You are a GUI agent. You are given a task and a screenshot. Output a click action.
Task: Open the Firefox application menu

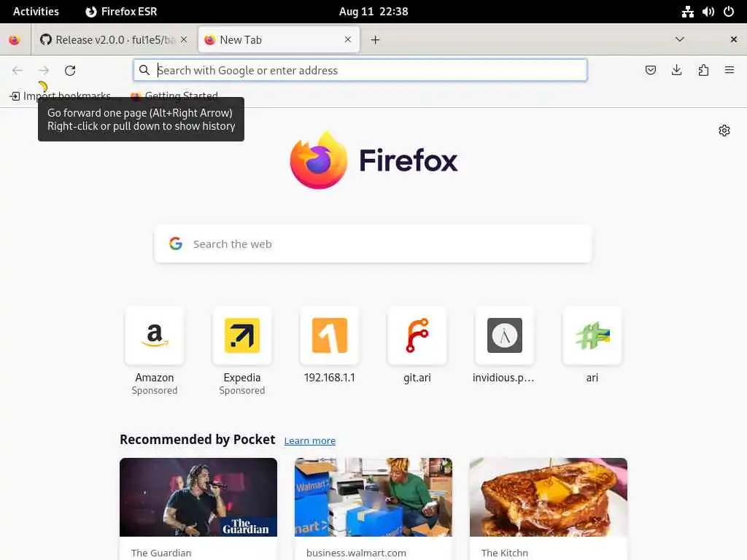point(729,71)
